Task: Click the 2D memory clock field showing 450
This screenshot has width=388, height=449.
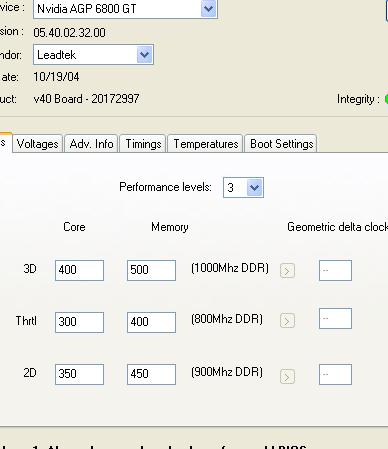Action: (151, 374)
